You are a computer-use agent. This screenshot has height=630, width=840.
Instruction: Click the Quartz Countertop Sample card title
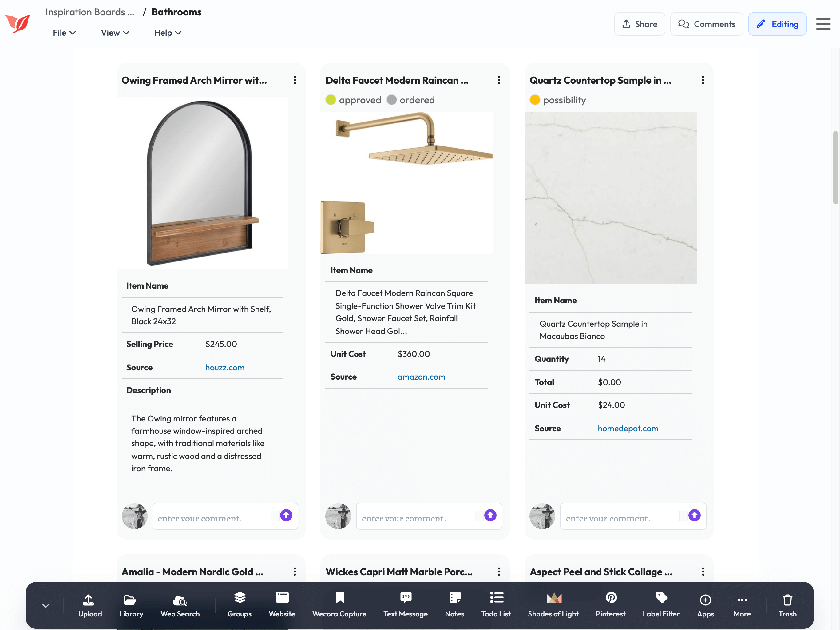pyautogui.click(x=600, y=80)
